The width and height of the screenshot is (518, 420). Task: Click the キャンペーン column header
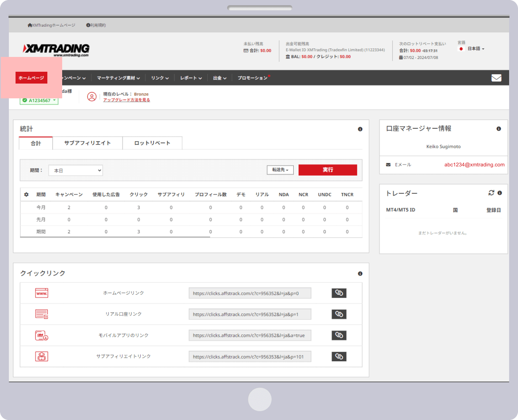point(69,194)
